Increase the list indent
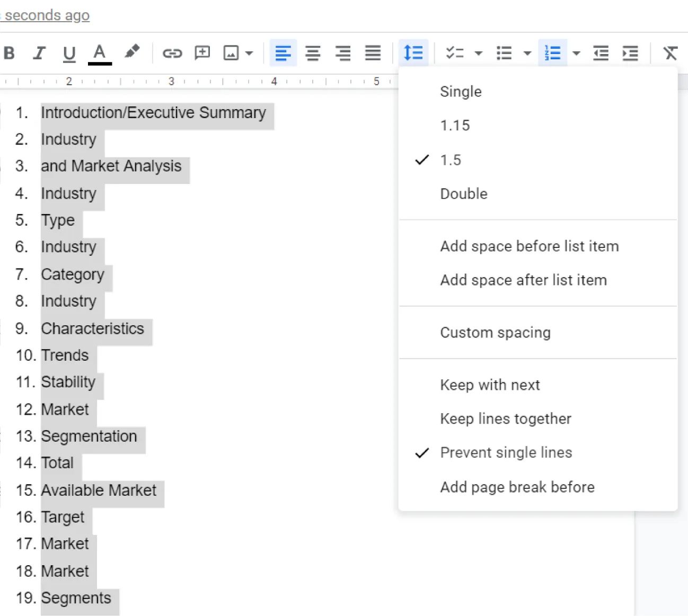Screen dimensions: 688x616 pos(630,53)
